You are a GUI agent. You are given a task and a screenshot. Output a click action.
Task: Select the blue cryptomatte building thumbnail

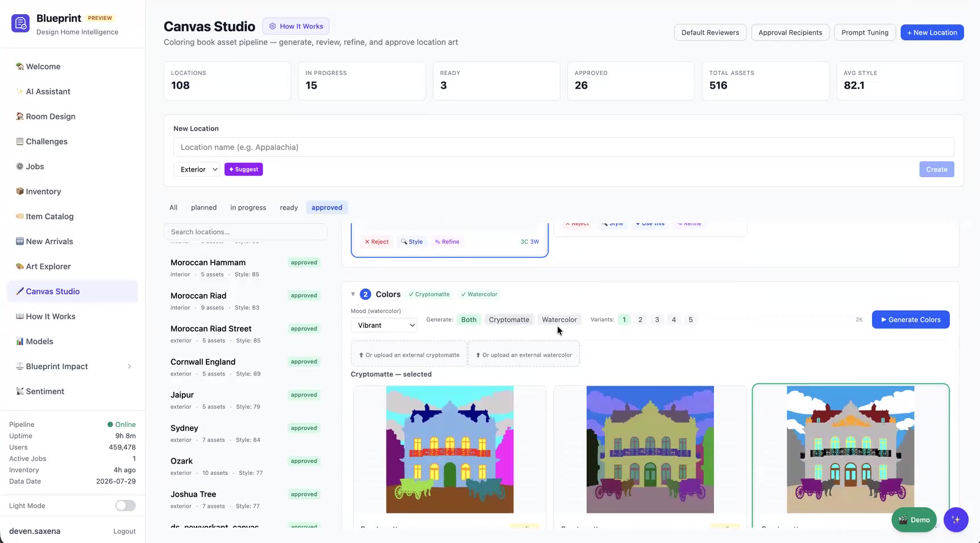coord(450,449)
